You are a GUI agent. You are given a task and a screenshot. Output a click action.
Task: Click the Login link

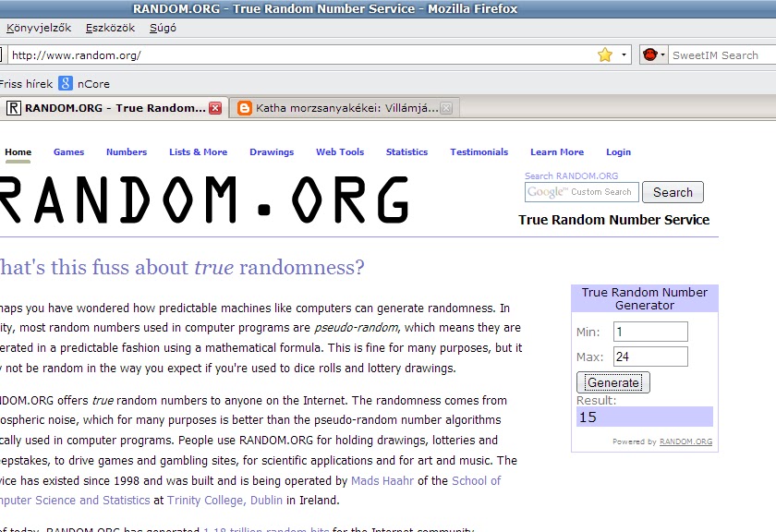[x=619, y=151]
